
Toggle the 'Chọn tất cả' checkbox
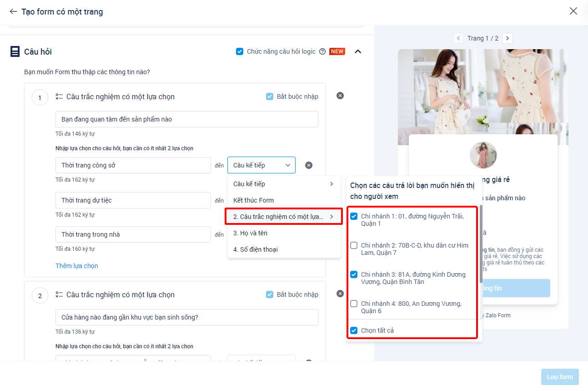[353, 330]
